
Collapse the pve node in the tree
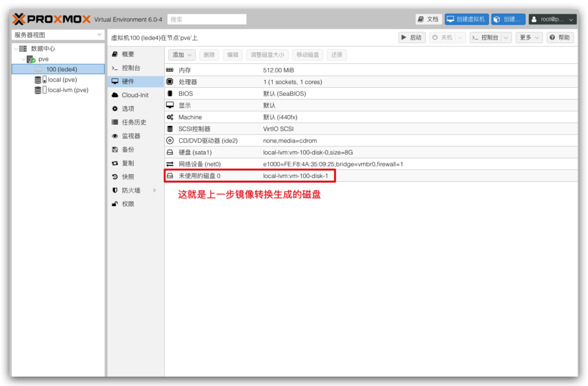click(x=23, y=59)
